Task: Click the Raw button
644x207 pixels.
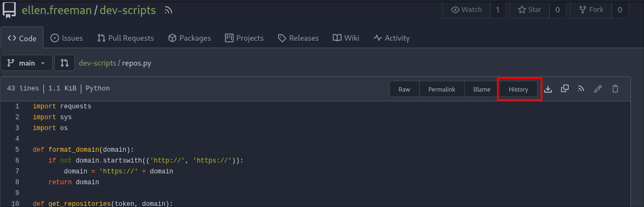Action: coord(404,89)
